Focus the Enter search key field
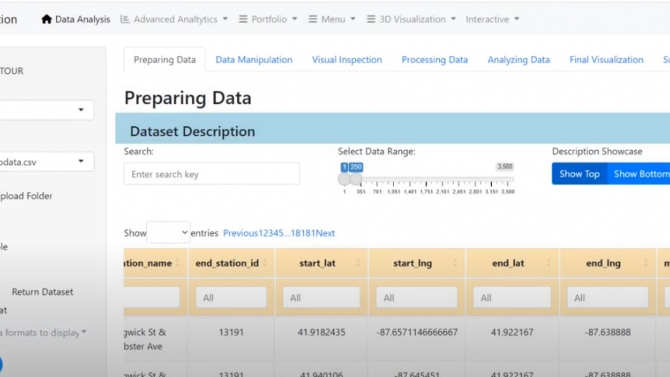This screenshot has width=670, height=377. pos(212,174)
